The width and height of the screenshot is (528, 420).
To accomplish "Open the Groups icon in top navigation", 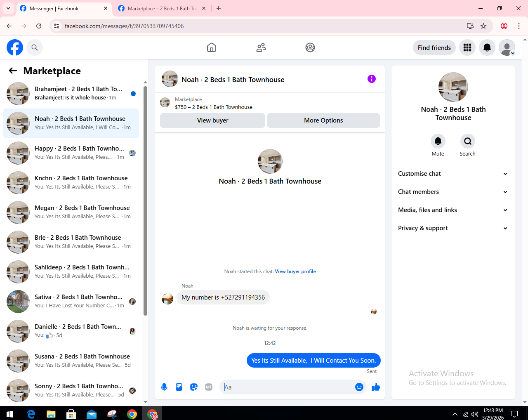I will (x=310, y=47).
